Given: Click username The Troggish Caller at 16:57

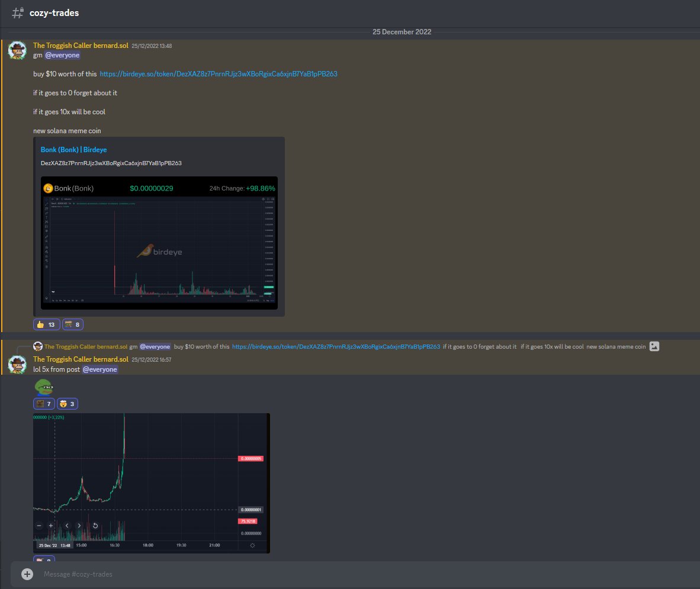Looking at the screenshot, I should 81,359.
